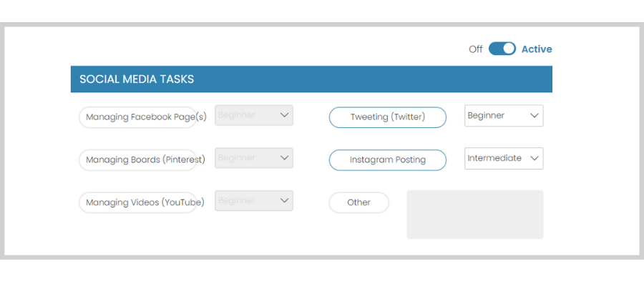Open the Tweeting skill level dropdown
Viewport: 644px width, 286px height.
(504, 115)
